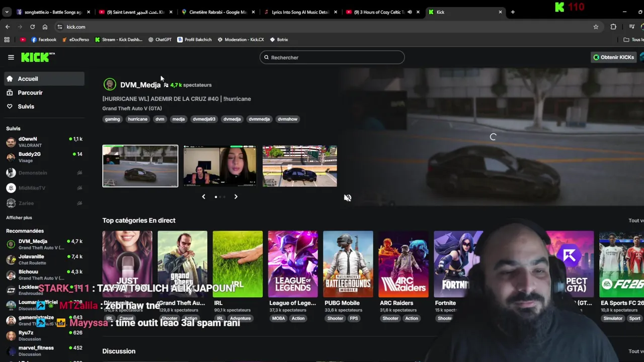Open MidMikeTV offline channel
Viewport: 644px width, 362px height.
click(x=44, y=188)
